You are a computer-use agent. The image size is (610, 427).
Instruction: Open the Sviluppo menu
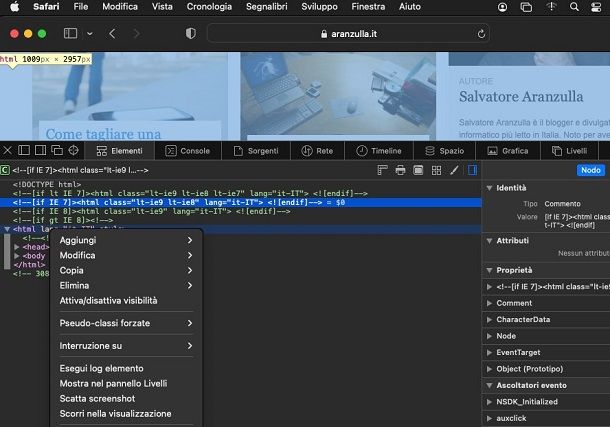tap(319, 7)
